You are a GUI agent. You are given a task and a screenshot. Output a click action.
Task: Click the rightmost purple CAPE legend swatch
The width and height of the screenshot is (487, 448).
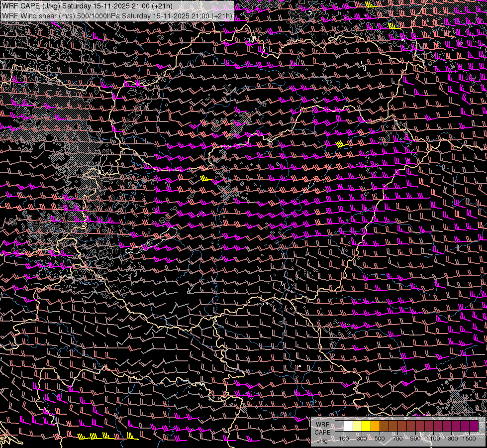(474, 426)
